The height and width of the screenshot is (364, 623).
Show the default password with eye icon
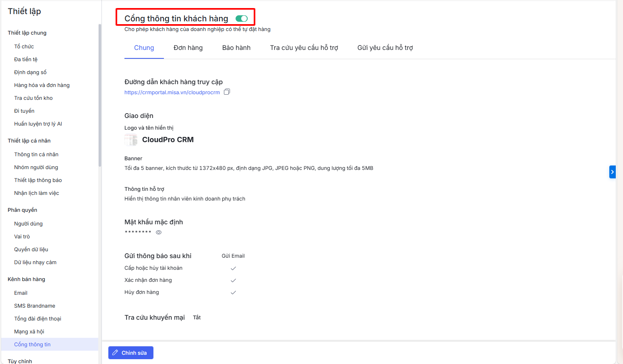click(x=159, y=232)
